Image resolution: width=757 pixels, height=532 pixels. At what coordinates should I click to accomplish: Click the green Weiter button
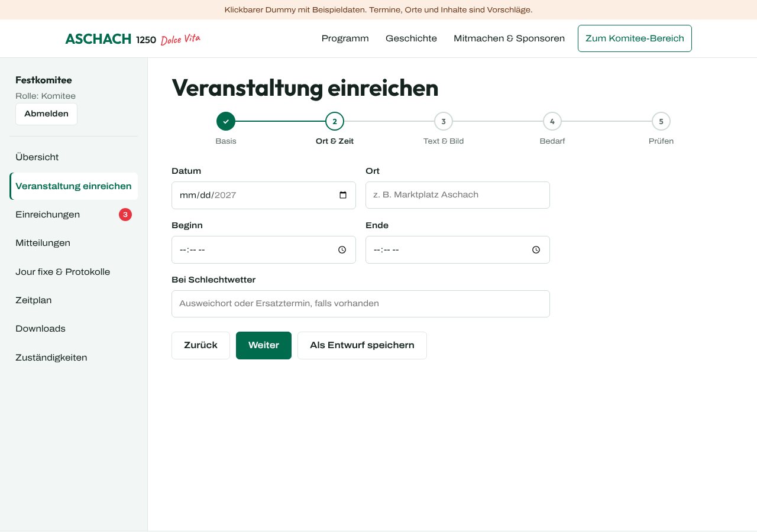point(264,345)
